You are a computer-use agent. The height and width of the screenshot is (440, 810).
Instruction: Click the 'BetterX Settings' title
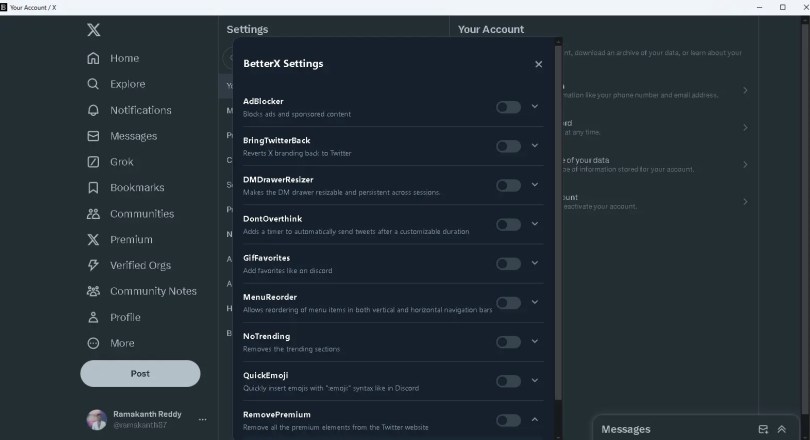click(x=283, y=64)
